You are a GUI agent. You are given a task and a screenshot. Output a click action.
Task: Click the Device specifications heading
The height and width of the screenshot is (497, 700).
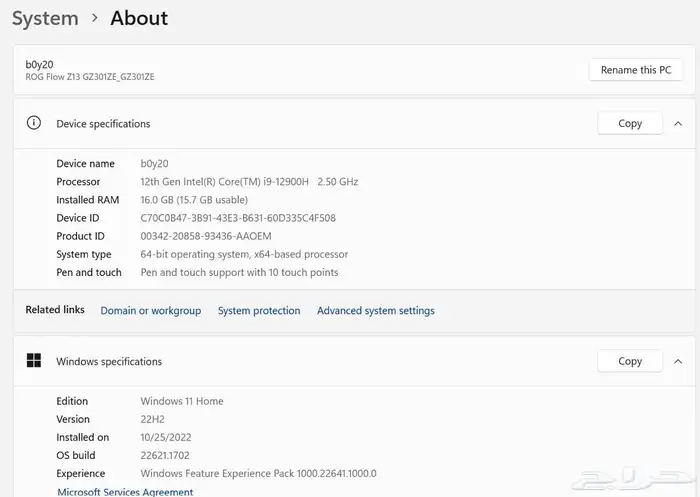pos(103,124)
